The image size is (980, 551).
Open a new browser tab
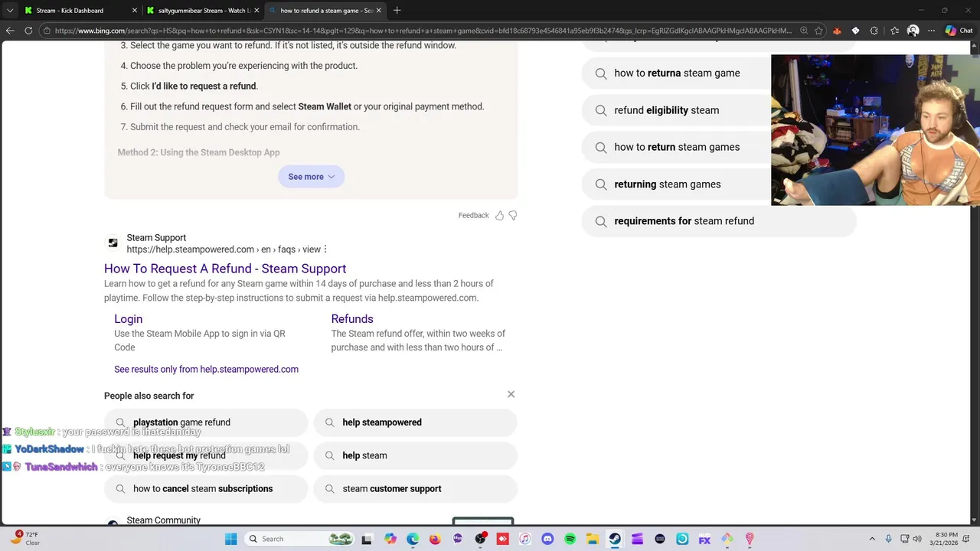[x=397, y=11]
